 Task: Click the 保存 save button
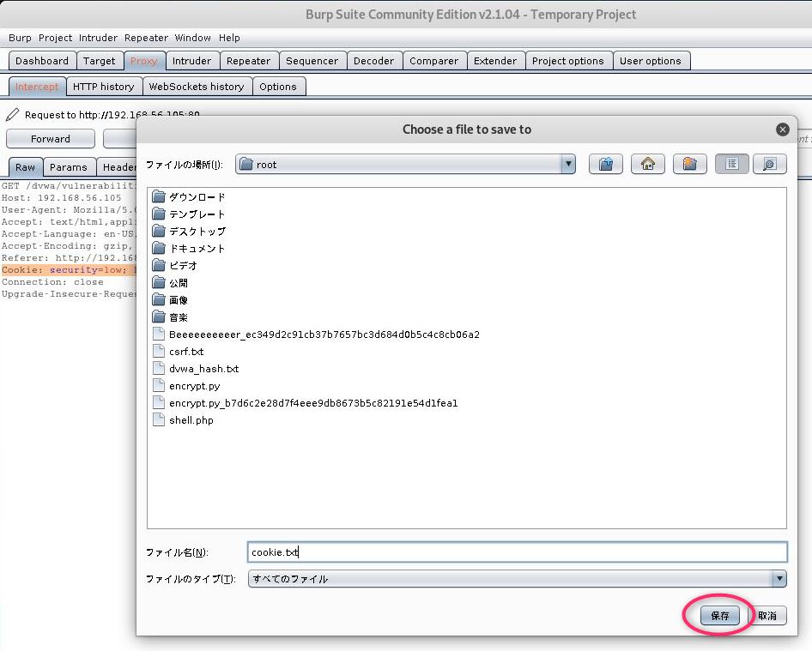(720, 615)
